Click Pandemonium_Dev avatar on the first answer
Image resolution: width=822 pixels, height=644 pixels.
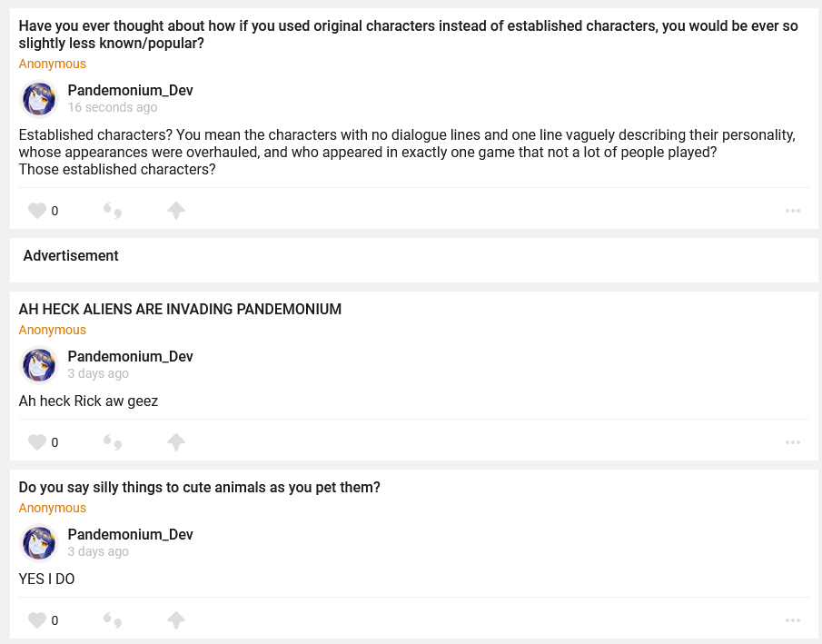point(39,98)
